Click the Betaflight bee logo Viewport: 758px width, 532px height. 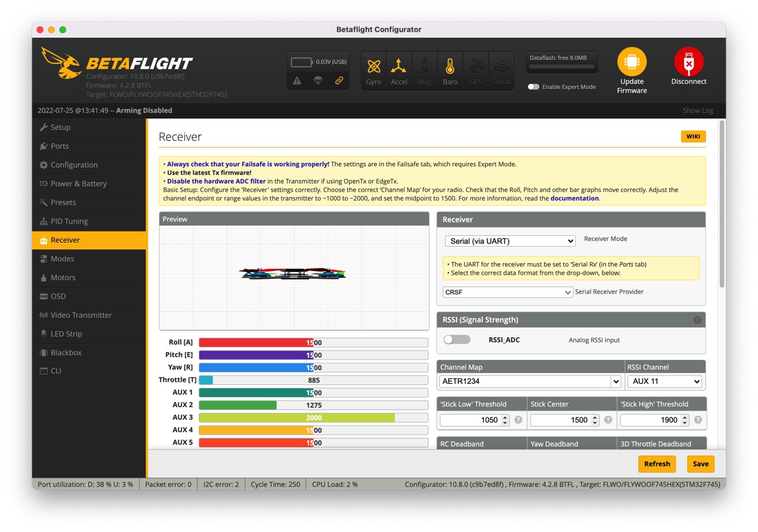62,63
